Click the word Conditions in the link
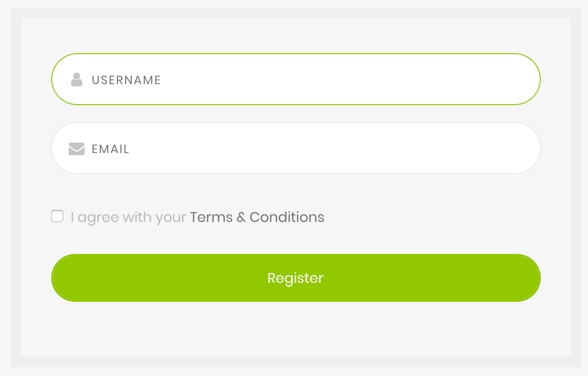The height and width of the screenshot is (376, 588). pos(287,217)
